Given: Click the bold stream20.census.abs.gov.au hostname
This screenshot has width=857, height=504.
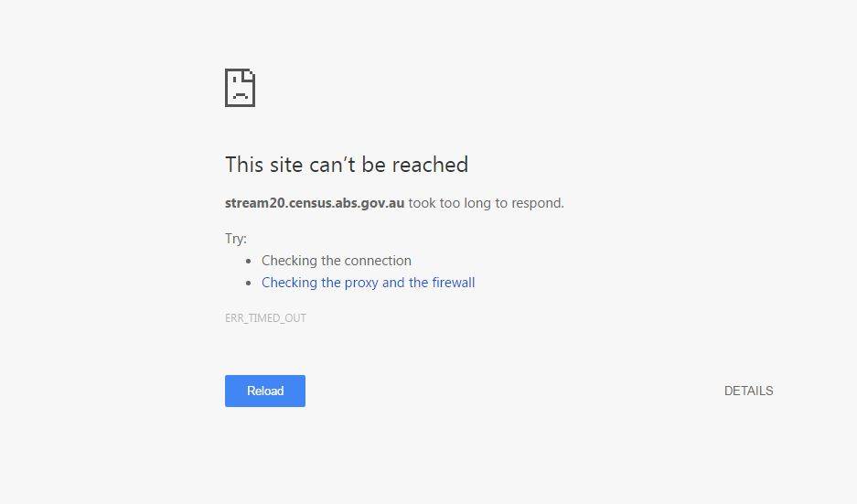Looking at the screenshot, I should click(315, 203).
